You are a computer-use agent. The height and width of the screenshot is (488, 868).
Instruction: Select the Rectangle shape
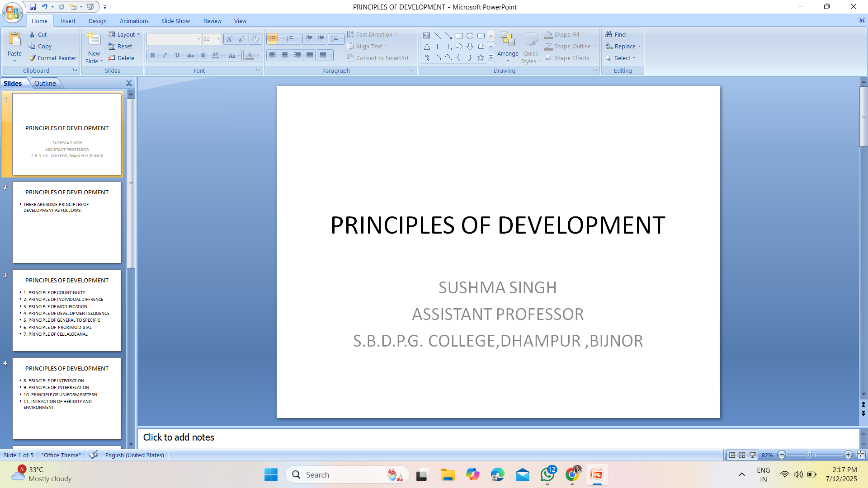(459, 36)
